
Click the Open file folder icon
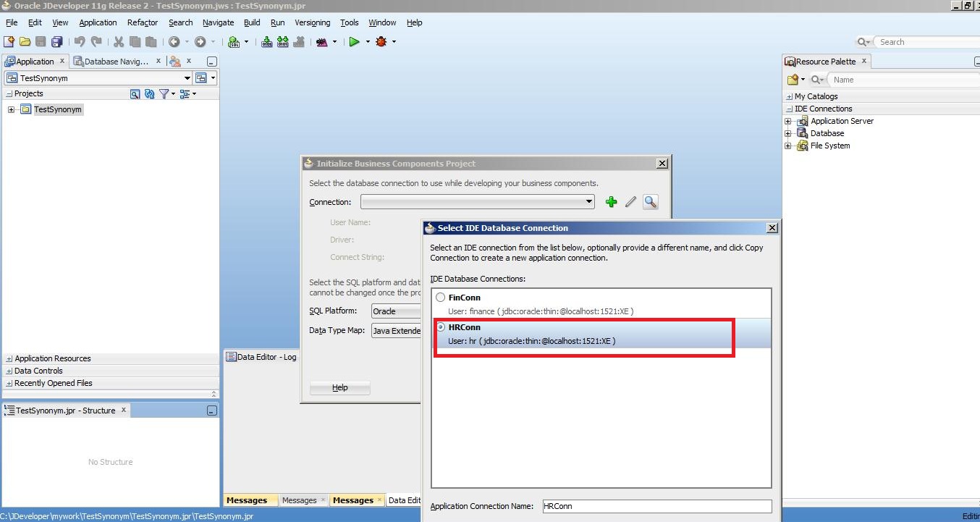tap(25, 42)
